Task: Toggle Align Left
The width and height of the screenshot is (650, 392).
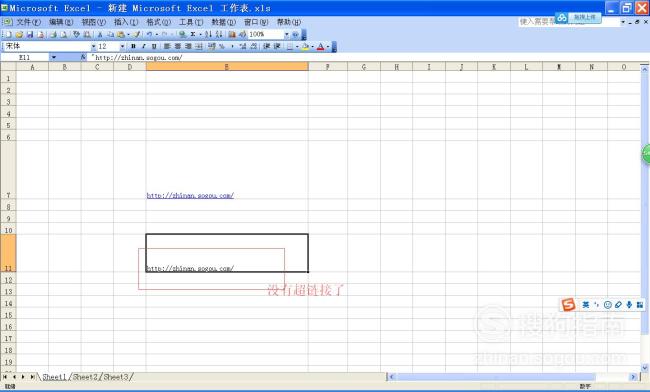Action: point(166,46)
